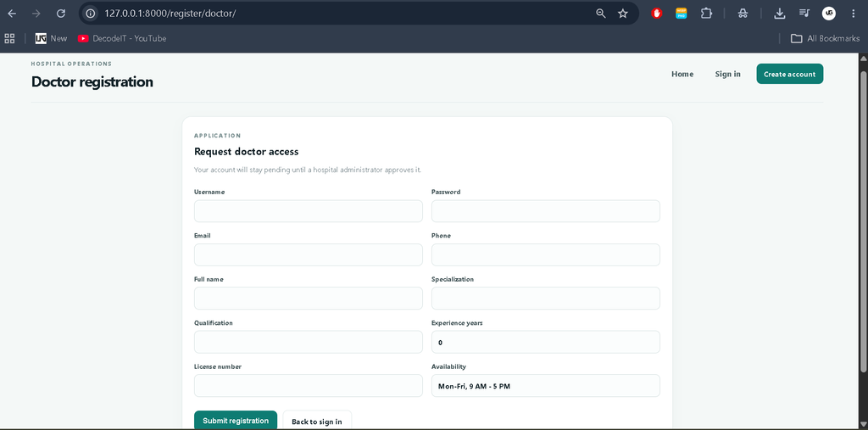The height and width of the screenshot is (430, 868).
Task: Open the apps grid icon in bookmarks bar
Action: tap(9, 38)
